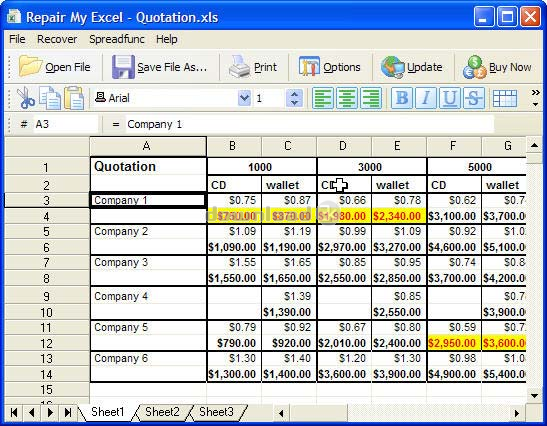
Task: Open the Arial font dropdown
Action: (x=244, y=98)
